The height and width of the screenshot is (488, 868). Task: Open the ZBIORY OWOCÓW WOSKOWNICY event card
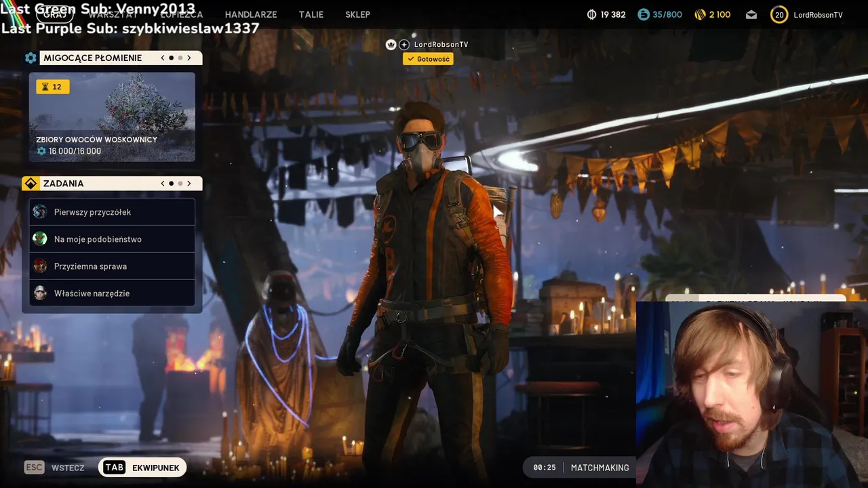112,117
